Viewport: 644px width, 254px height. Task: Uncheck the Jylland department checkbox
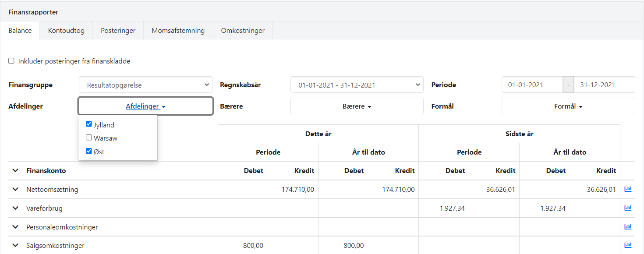pos(89,124)
